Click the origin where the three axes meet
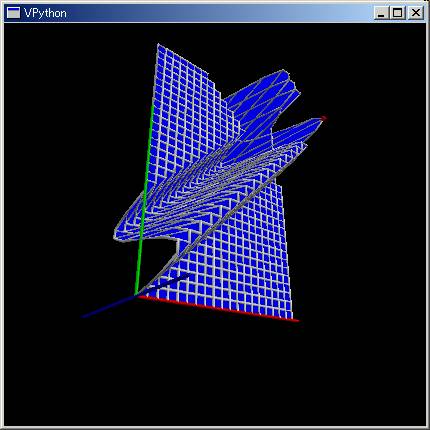 [x=136, y=295]
